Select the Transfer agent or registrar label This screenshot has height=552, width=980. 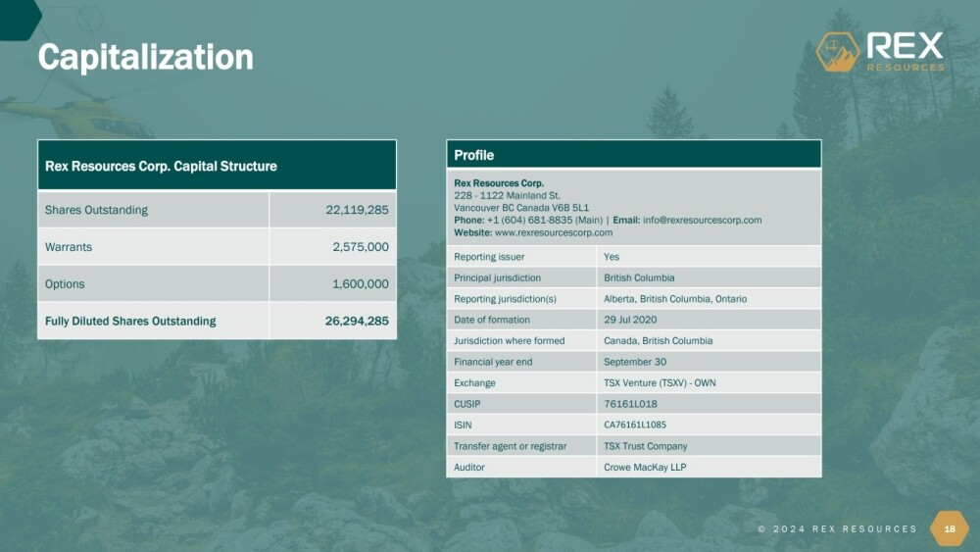pyautogui.click(x=510, y=446)
